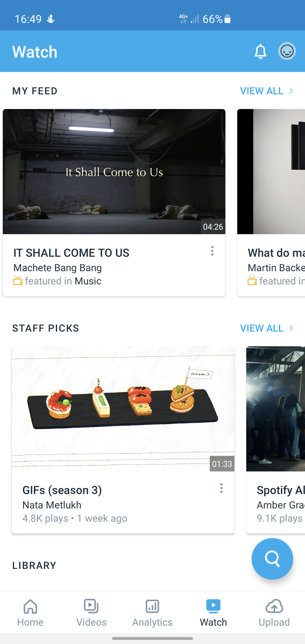Open the Music category link
The height and width of the screenshot is (644, 305).
[88, 281]
